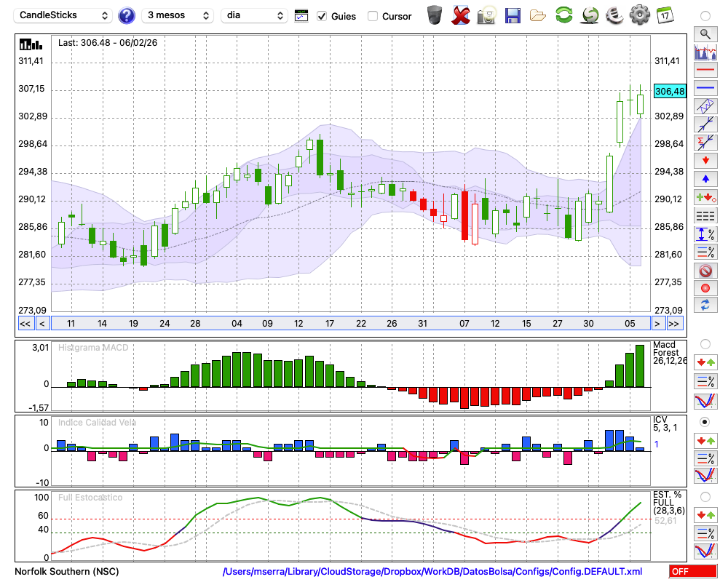The image size is (728, 582).
Task: Click the << scroll to start button
Action: pyautogui.click(x=25, y=324)
